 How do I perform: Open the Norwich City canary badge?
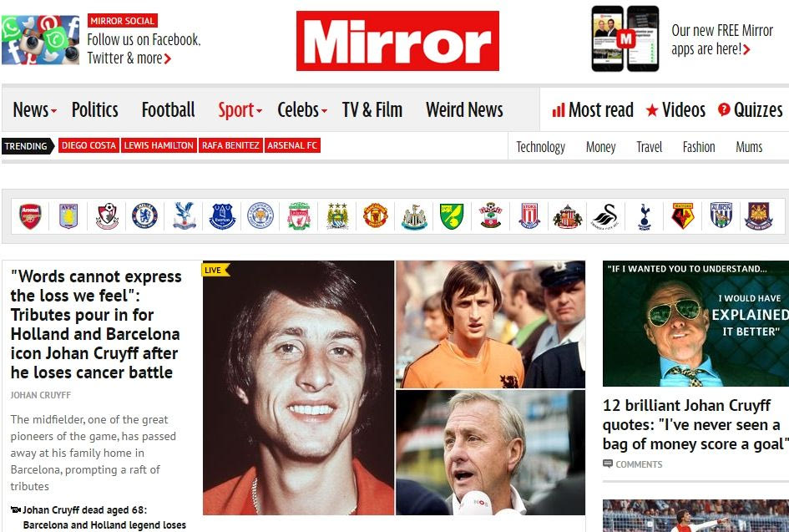click(x=452, y=216)
